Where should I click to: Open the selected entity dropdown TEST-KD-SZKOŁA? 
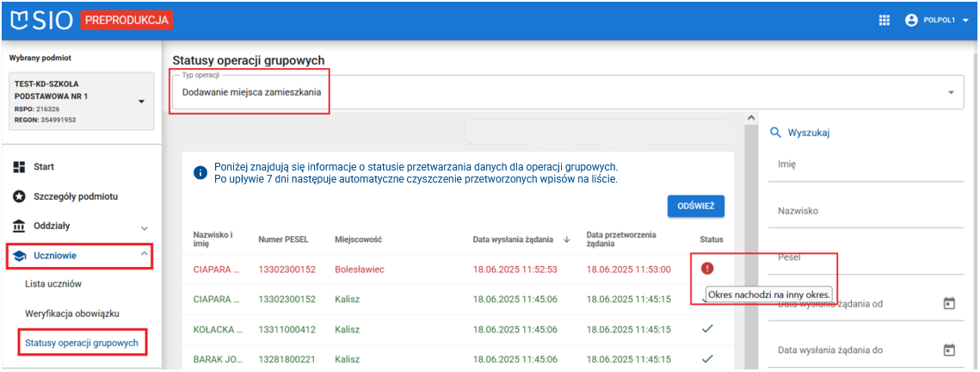coord(141,102)
